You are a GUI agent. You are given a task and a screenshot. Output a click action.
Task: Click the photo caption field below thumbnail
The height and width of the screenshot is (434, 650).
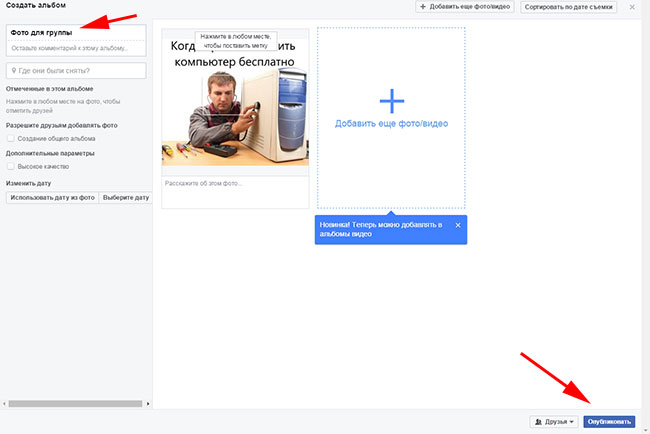[x=235, y=183]
